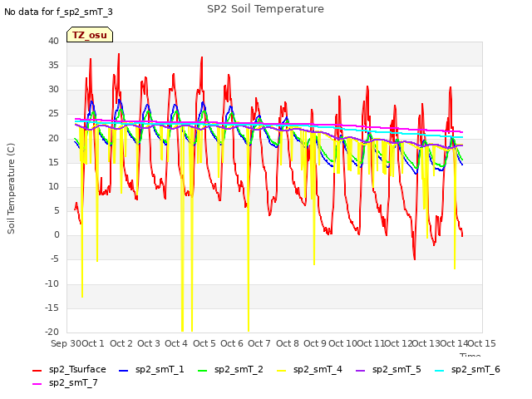Click the -20 y-axis tick label
This screenshot has width=532, height=399.
[52, 332]
